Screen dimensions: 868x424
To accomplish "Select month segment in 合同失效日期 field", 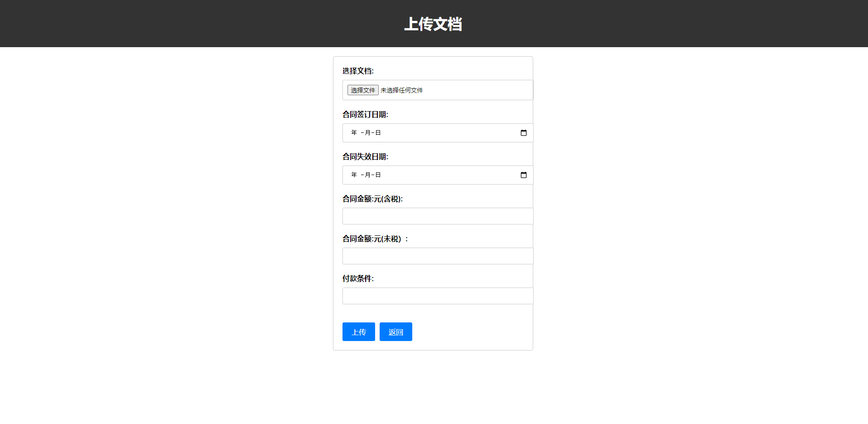I will 367,175.
